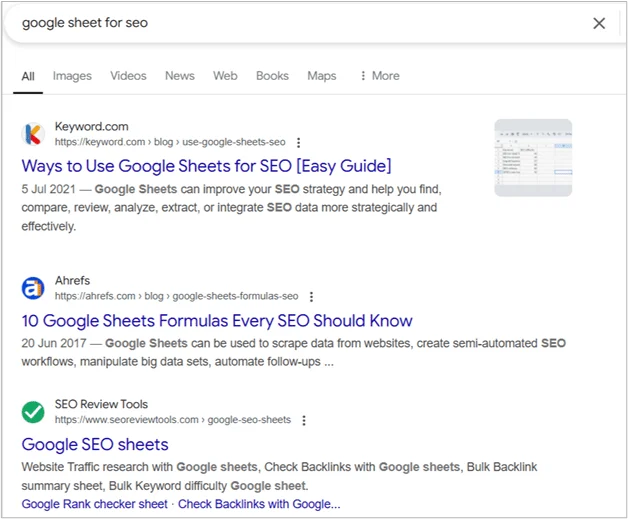Click the ahrefs.com google-sheets-formulas-seo URL breadcrumb
This screenshot has height=519, width=628.
pyautogui.click(x=177, y=296)
